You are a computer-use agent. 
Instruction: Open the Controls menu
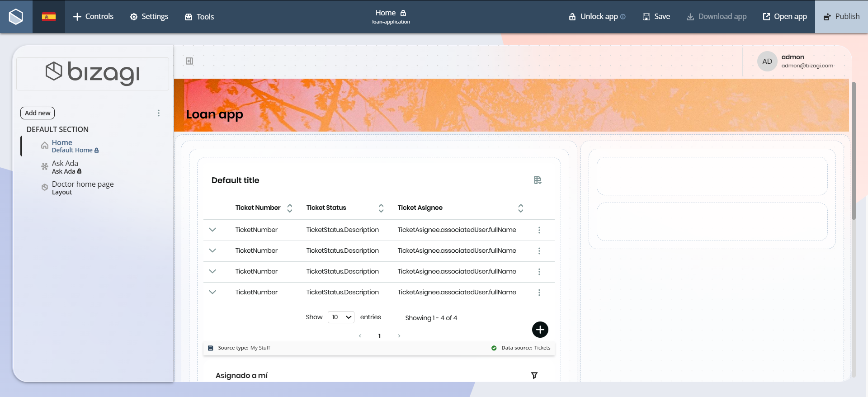click(93, 17)
